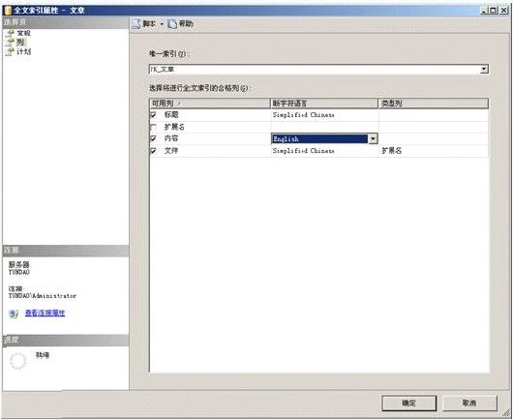
Task: Check the 扩展名 column checkbox
Action: coord(153,127)
